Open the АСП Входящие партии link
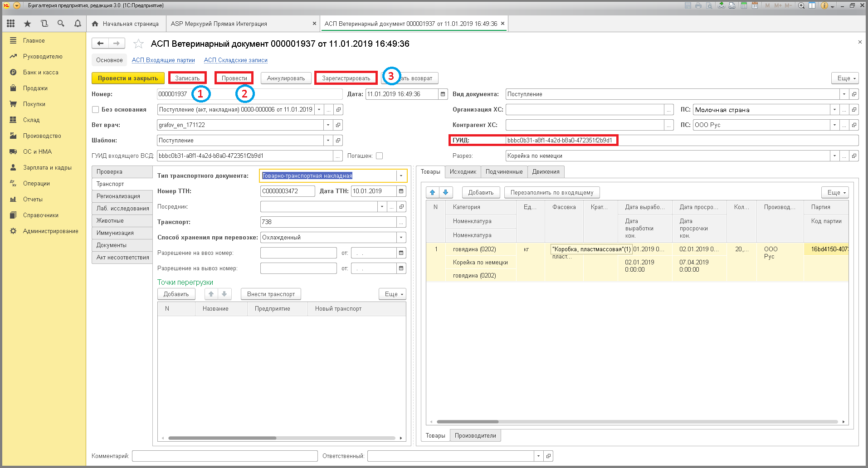This screenshot has width=868, height=468. tap(163, 60)
